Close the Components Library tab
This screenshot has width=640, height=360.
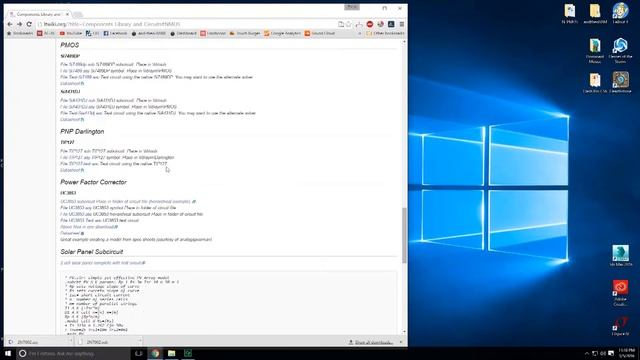click(67, 14)
